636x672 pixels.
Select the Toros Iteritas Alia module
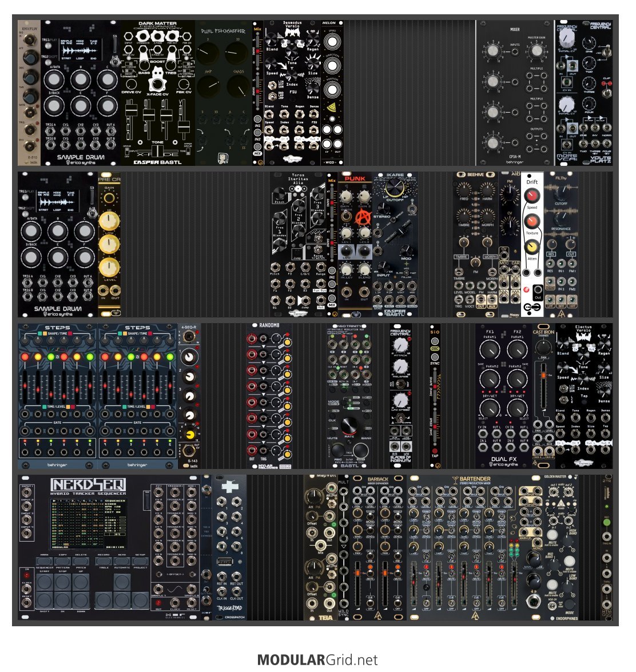[x=299, y=245]
